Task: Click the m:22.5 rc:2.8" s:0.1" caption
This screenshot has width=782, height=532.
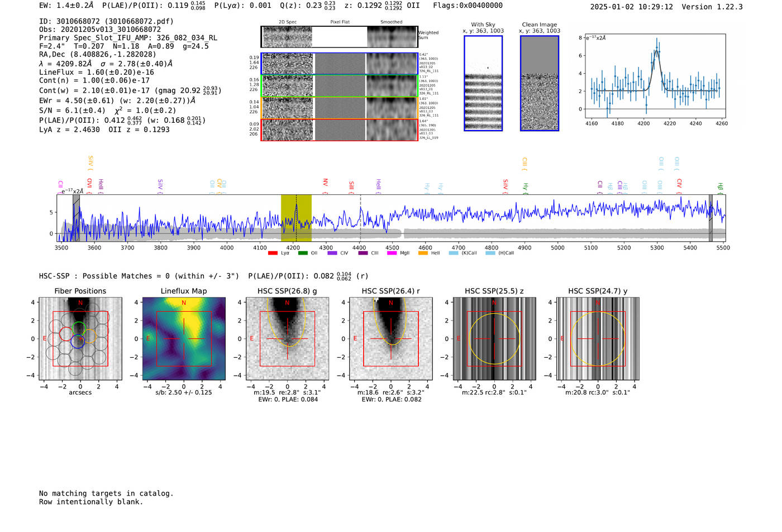Action: pyautogui.click(x=494, y=392)
